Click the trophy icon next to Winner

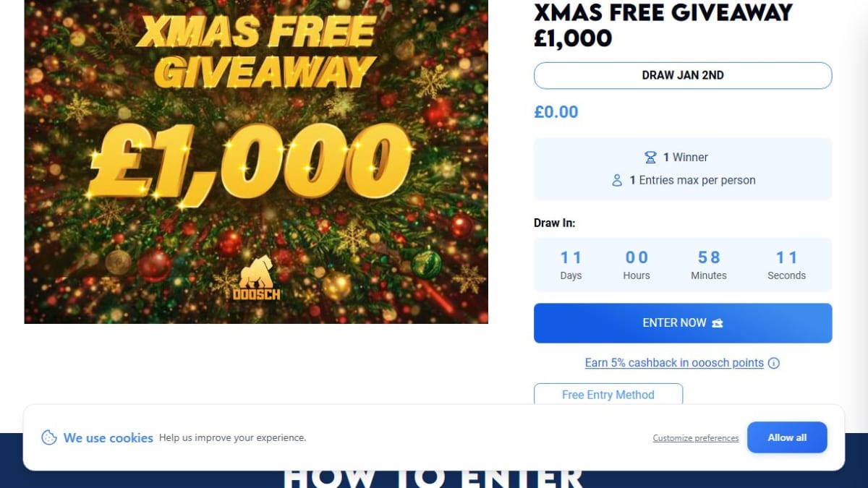650,157
